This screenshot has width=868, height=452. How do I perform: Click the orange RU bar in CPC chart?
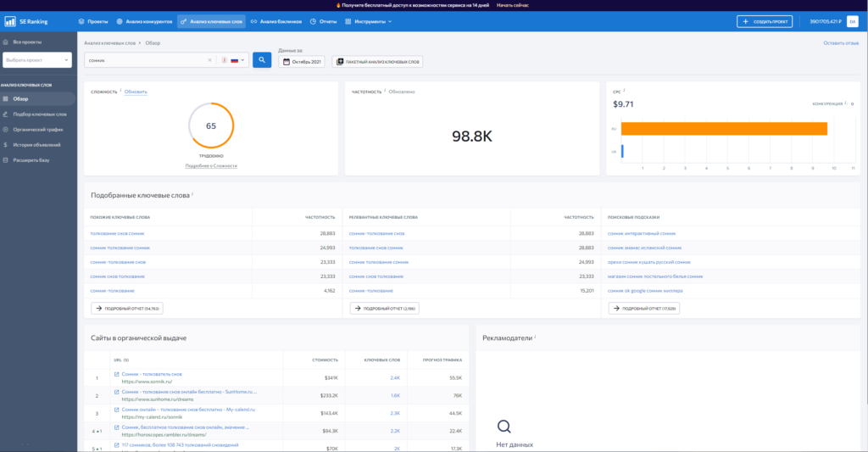tap(724, 129)
